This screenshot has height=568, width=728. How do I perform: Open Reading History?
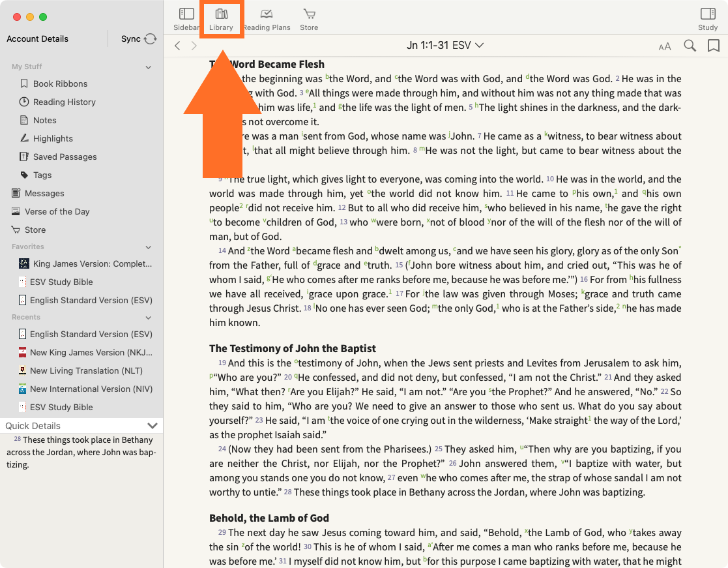pyautogui.click(x=64, y=102)
